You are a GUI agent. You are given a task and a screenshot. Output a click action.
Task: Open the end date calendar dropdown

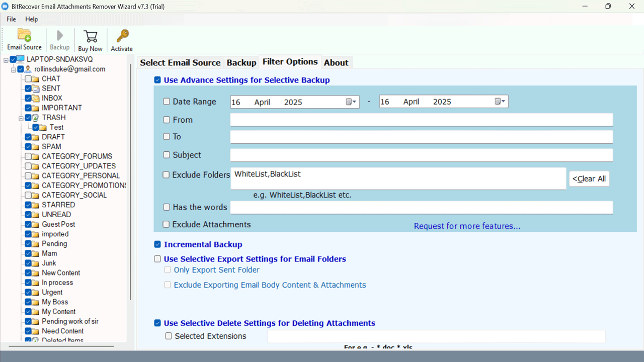(500, 102)
